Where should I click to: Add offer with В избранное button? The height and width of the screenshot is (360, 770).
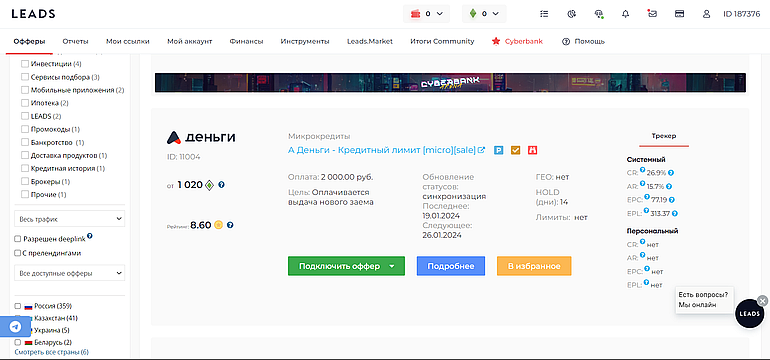(x=534, y=266)
